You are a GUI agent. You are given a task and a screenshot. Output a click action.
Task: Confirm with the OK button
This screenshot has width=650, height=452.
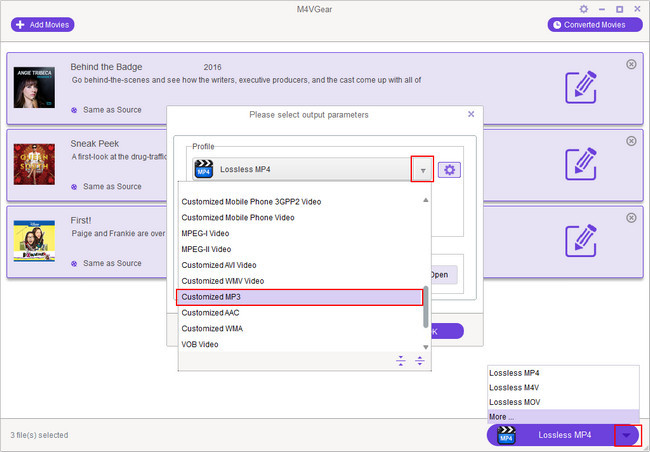coord(447,331)
